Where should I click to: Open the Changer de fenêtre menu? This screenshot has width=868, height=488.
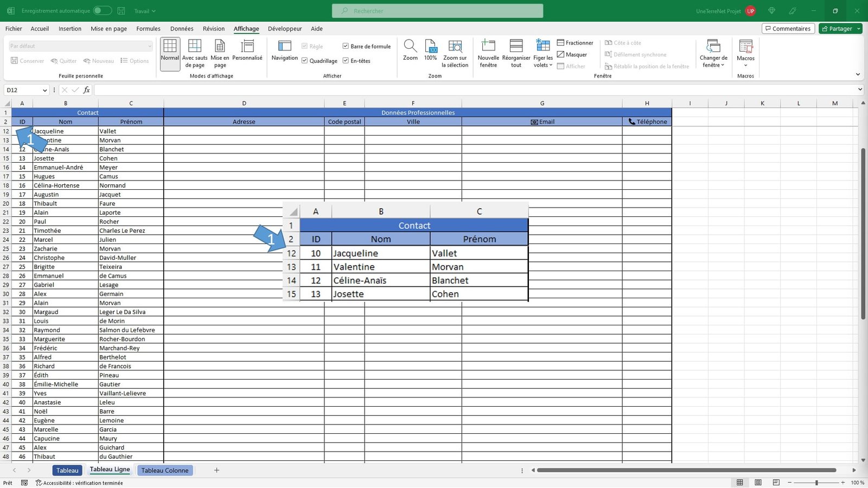pos(712,53)
